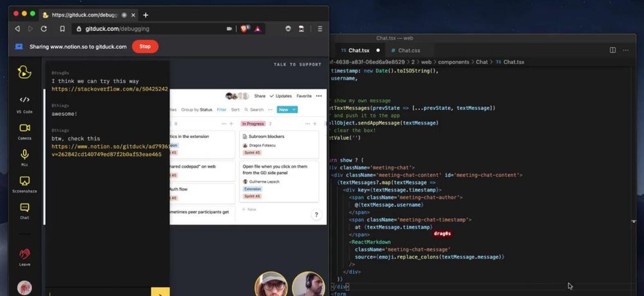Open In Progress column options menu
The height and width of the screenshot is (296, 644).
point(306,124)
